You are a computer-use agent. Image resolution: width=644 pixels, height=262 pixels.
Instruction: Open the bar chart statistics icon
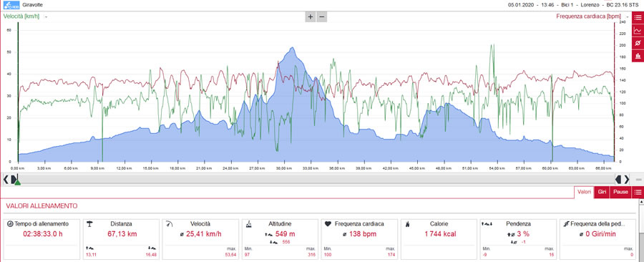(x=638, y=55)
